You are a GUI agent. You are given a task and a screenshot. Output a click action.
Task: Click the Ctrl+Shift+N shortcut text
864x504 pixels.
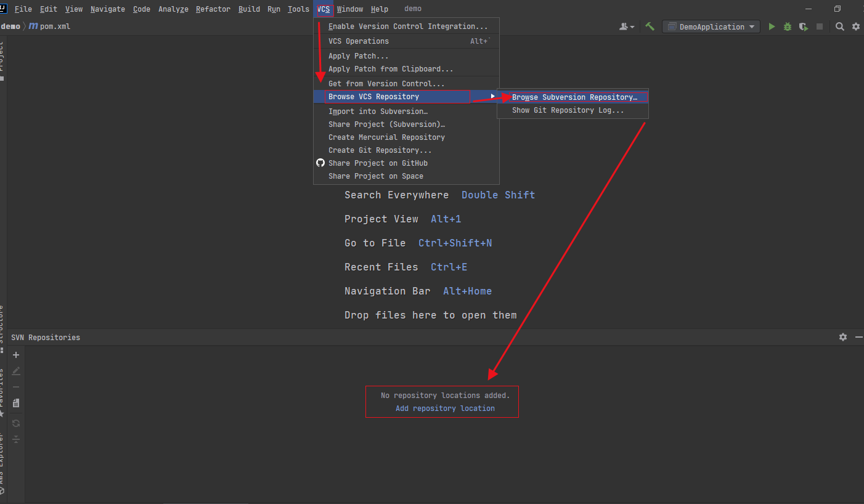tap(455, 243)
